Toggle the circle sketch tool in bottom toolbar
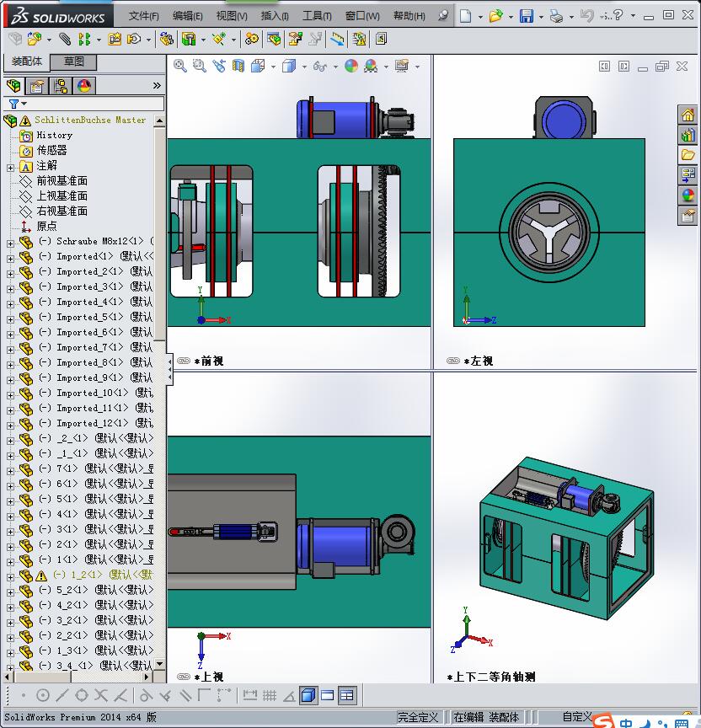 [x=43, y=695]
